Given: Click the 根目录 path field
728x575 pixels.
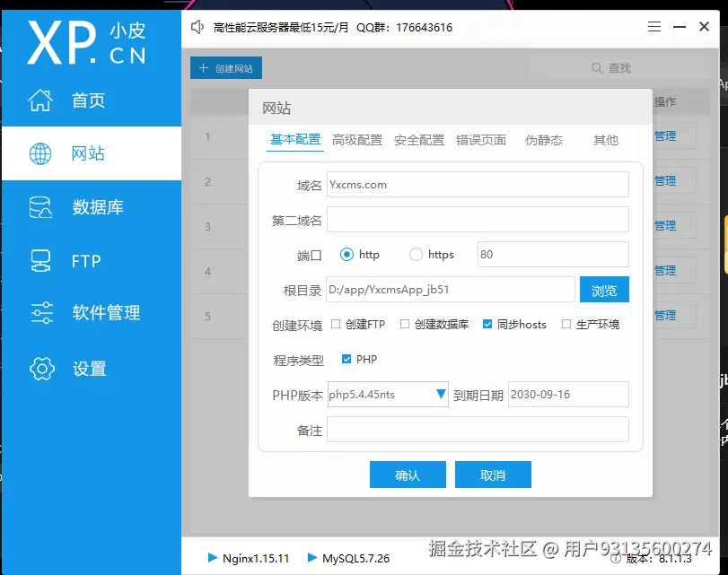Looking at the screenshot, I should (451, 290).
